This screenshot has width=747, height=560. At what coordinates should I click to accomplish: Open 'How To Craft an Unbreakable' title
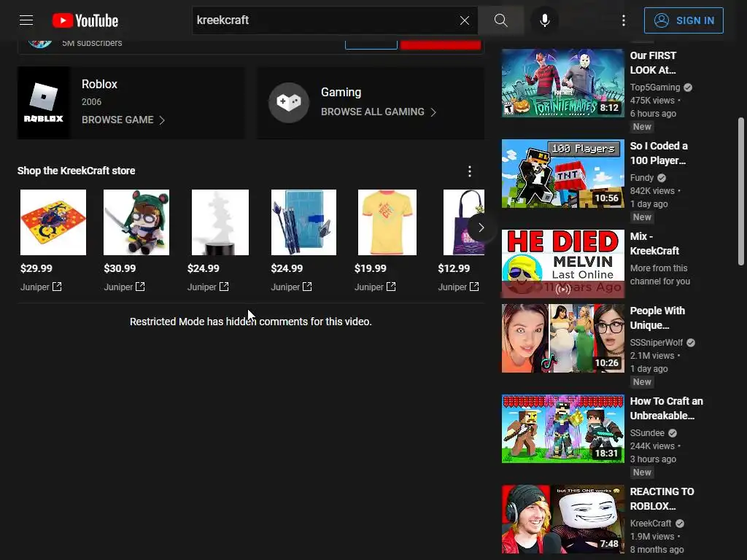(667, 408)
